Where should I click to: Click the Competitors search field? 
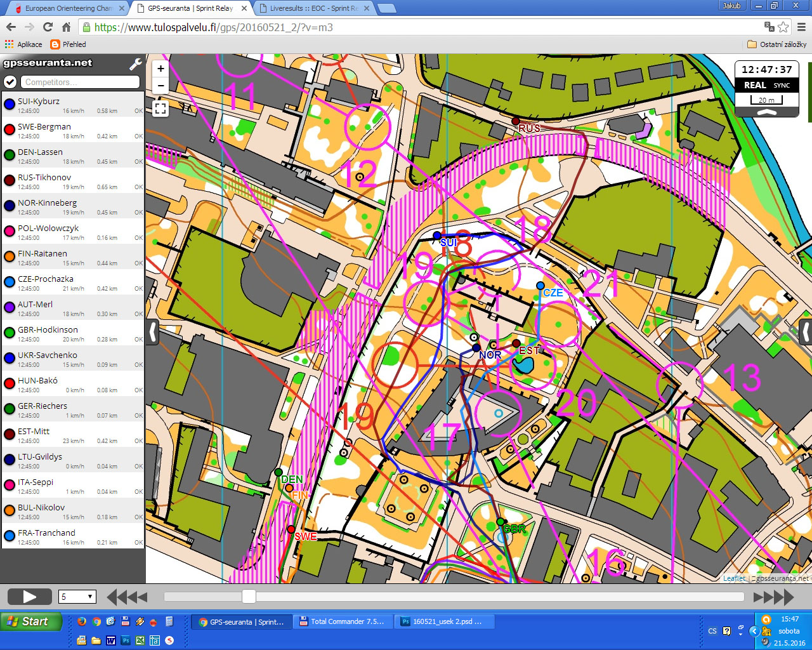(80, 82)
